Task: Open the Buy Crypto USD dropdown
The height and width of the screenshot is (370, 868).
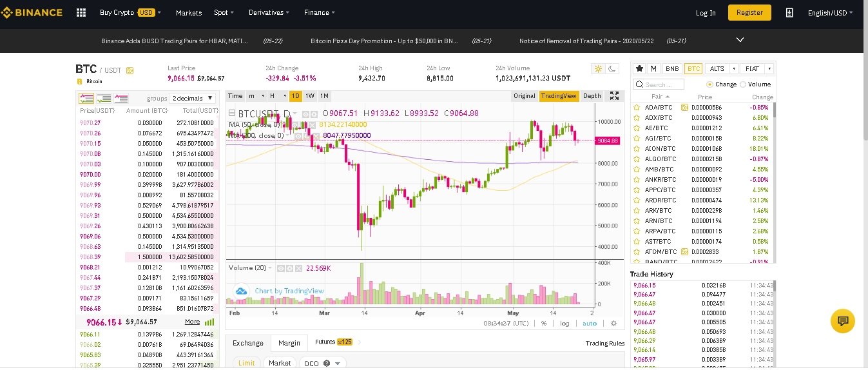Action: coord(130,12)
